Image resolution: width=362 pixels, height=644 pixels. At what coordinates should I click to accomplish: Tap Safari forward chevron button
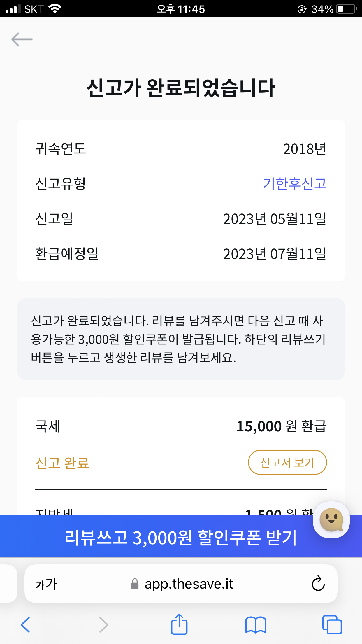(x=103, y=624)
